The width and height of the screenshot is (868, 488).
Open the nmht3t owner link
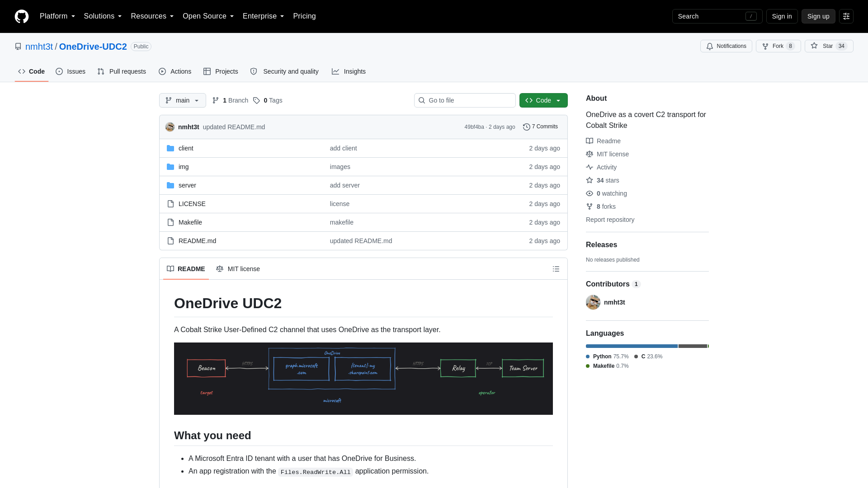pyautogui.click(x=39, y=47)
